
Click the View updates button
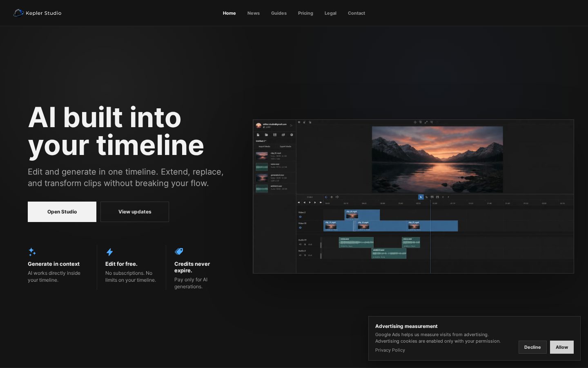coord(135,212)
